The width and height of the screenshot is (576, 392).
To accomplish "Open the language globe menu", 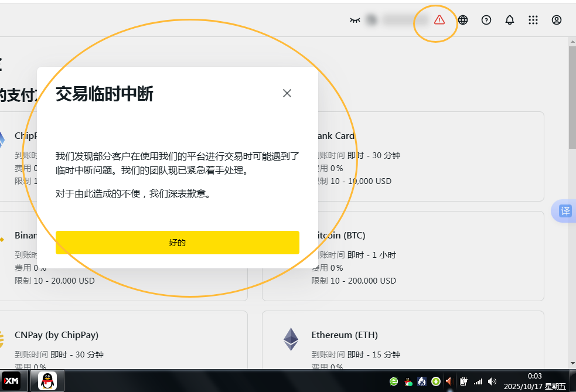I will click(463, 20).
